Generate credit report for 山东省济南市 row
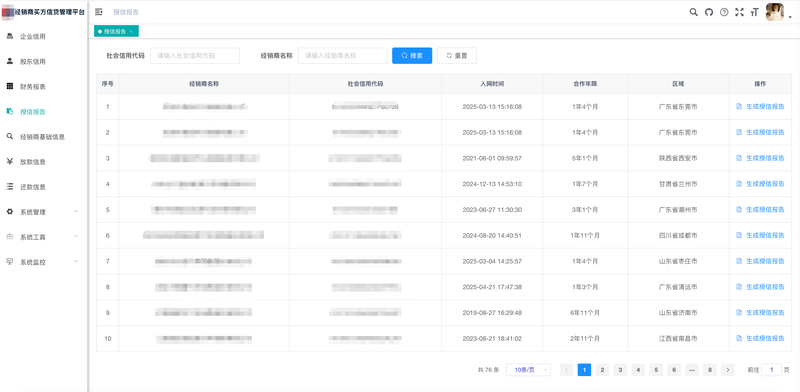The image size is (800, 392). [x=760, y=312]
